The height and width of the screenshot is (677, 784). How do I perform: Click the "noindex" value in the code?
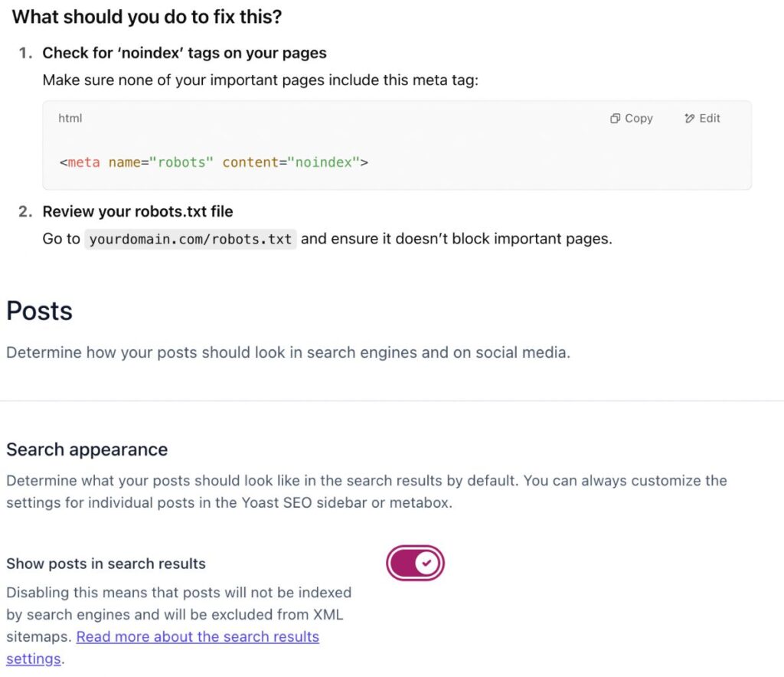point(324,162)
